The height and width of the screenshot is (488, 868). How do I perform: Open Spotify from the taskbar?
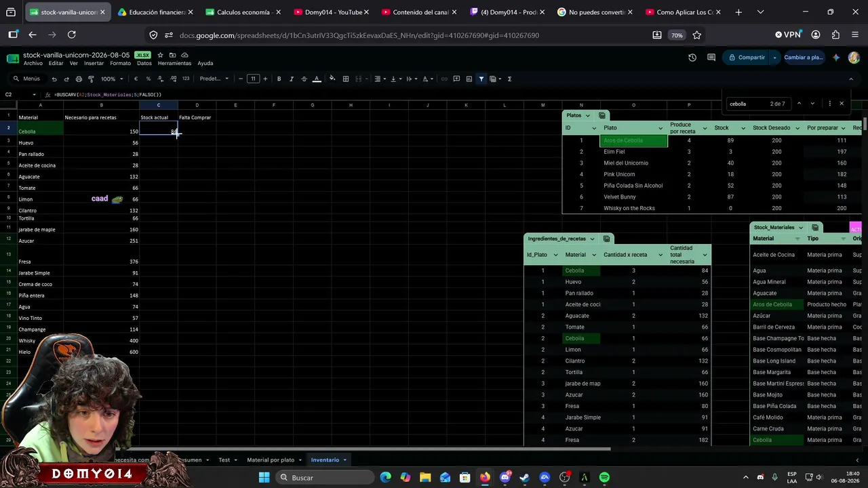[x=604, y=478]
